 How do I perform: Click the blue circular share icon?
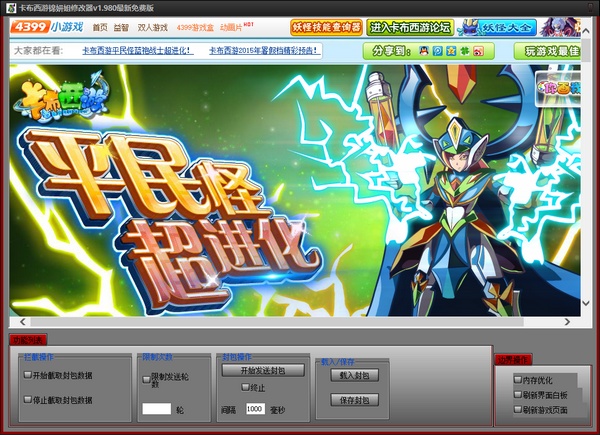click(437, 51)
